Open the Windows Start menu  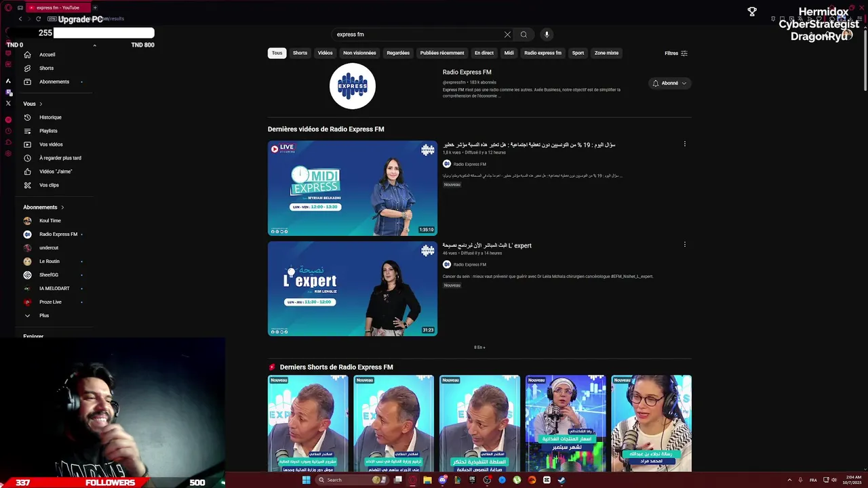pyautogui.click(x=306, y=480)
